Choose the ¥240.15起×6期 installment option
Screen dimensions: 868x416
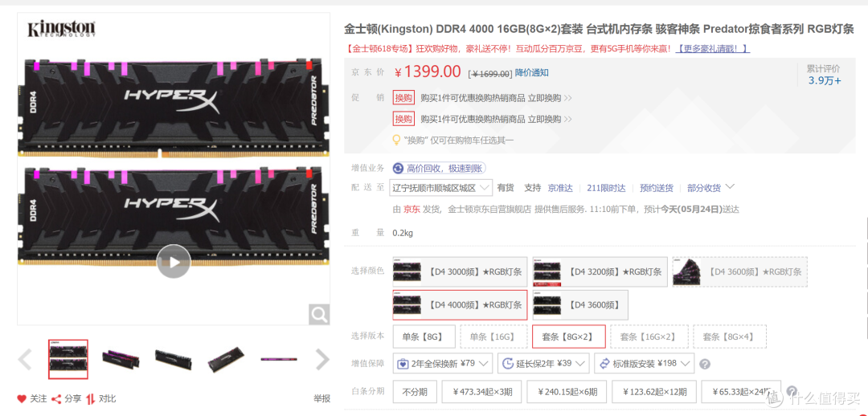(x=567, y=392)
